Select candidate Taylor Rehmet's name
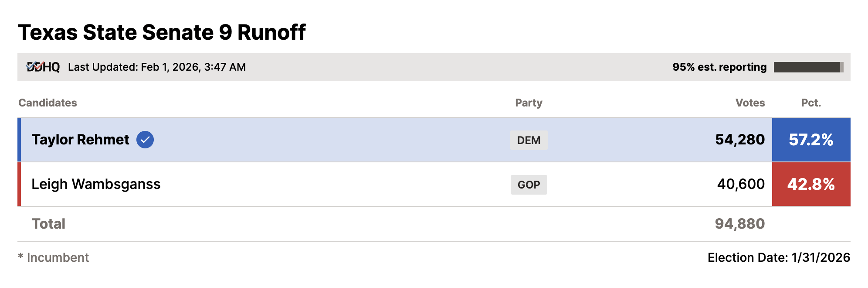 click(x=80, y=140)
